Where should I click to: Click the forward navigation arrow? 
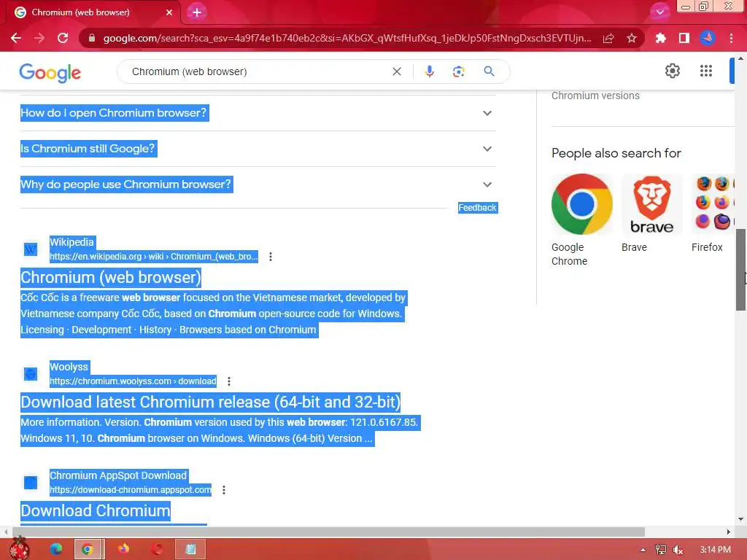(x=39, y=38)
